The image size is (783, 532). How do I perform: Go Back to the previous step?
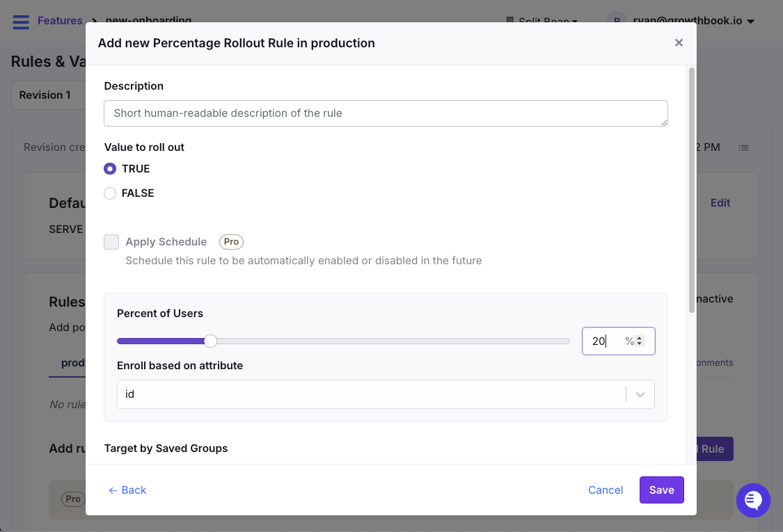pos(127,490)
